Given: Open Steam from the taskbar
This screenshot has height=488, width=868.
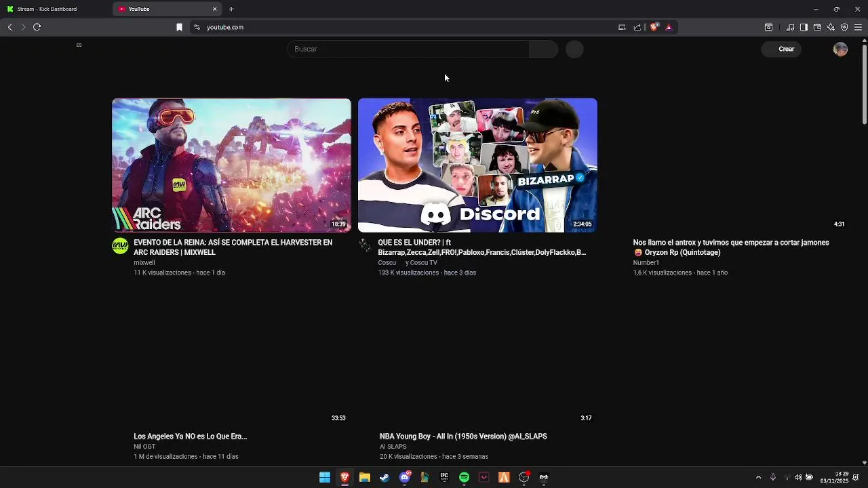Looking at the screenshot, I should pos(384,477).
